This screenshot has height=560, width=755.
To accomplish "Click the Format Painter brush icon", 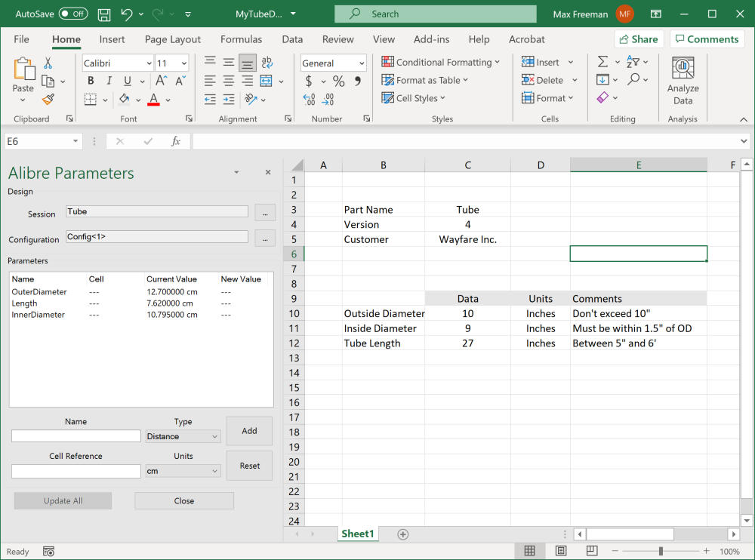I will tap(48, 100).
